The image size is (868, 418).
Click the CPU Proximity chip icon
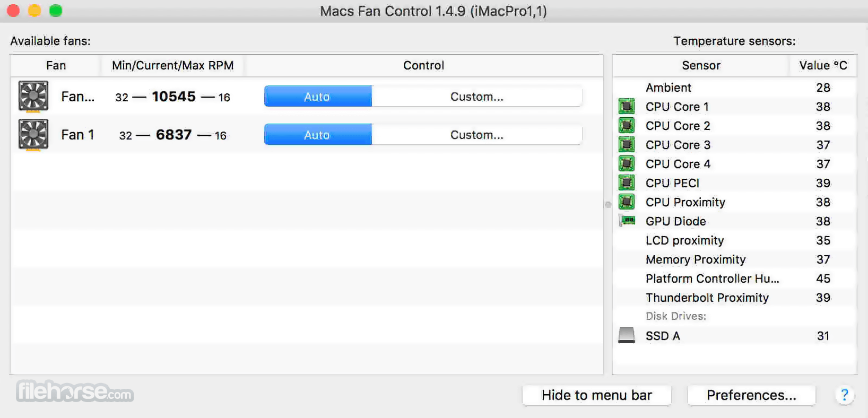(x=627, y=202)
